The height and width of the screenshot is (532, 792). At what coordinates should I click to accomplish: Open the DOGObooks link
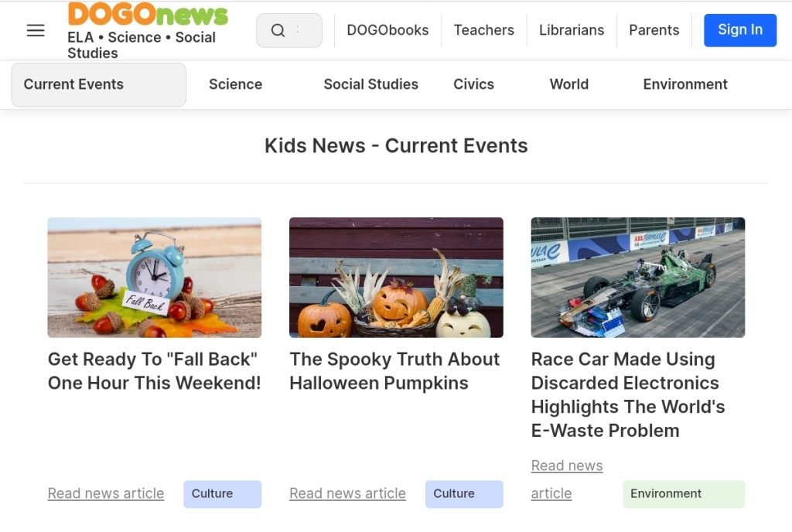point(387,30)
